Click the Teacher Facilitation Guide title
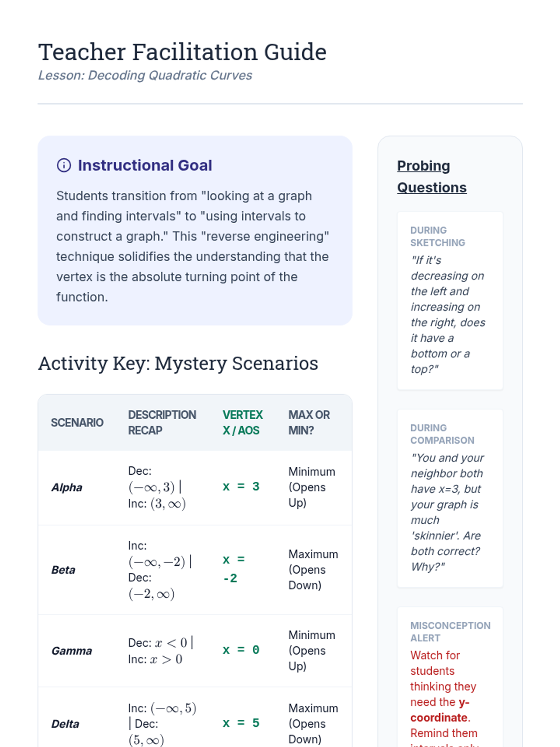560x747 pixels. pos(182,52)
